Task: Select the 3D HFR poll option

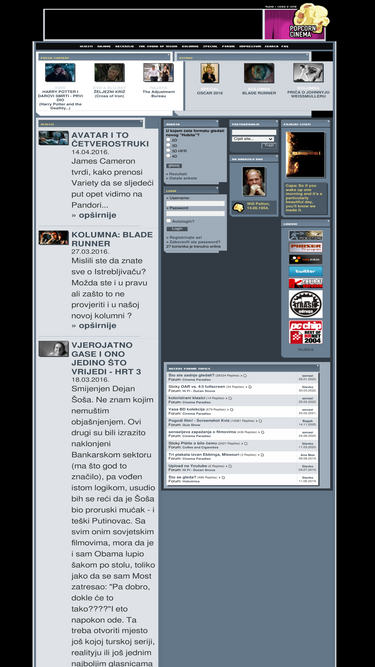Action: point(168,151)
